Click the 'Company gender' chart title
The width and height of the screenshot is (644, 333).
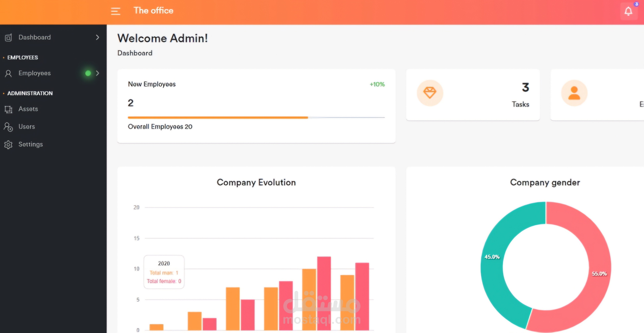tap(545, 183)
